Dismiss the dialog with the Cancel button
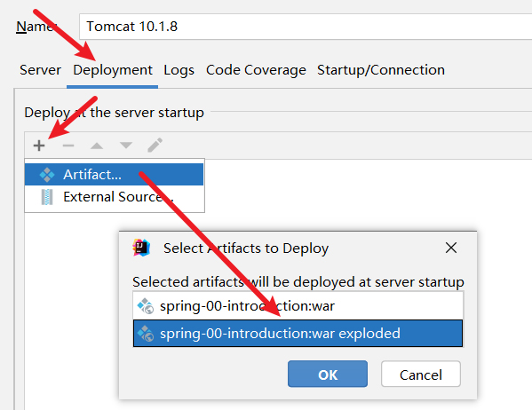532x410 pixels. click(421, 374)
